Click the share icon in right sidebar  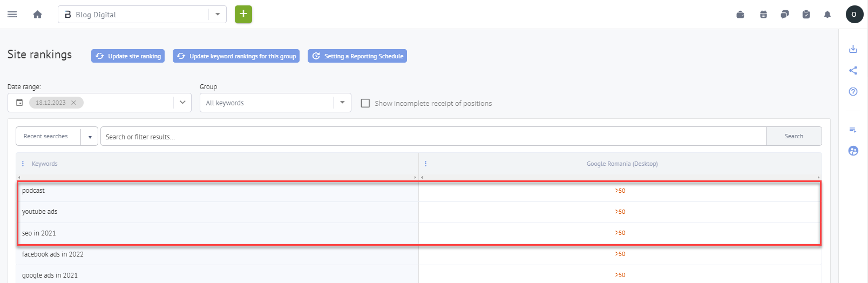click(853, 70)
